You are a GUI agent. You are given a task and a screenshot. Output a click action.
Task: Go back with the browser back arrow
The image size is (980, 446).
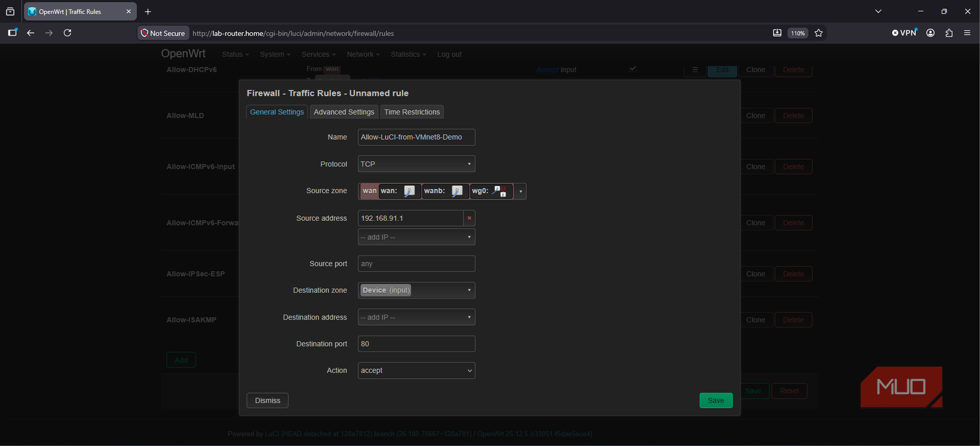[31, 33]
